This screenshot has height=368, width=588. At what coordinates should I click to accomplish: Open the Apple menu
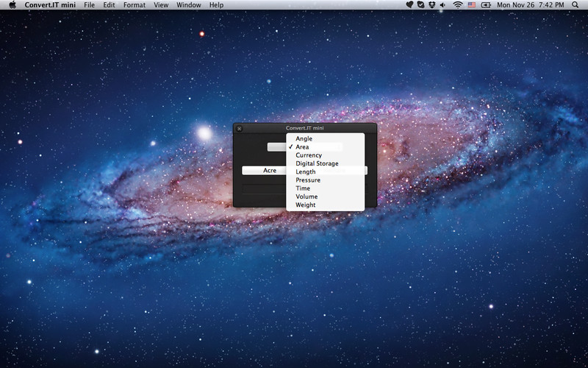click(12, 5)
